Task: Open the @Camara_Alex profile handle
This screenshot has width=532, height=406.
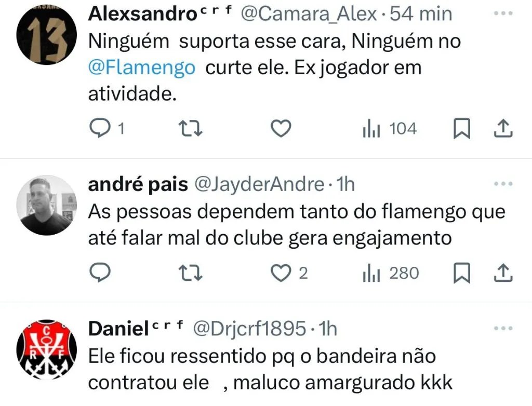Action: pyautogui.click(x=310, y=14)
